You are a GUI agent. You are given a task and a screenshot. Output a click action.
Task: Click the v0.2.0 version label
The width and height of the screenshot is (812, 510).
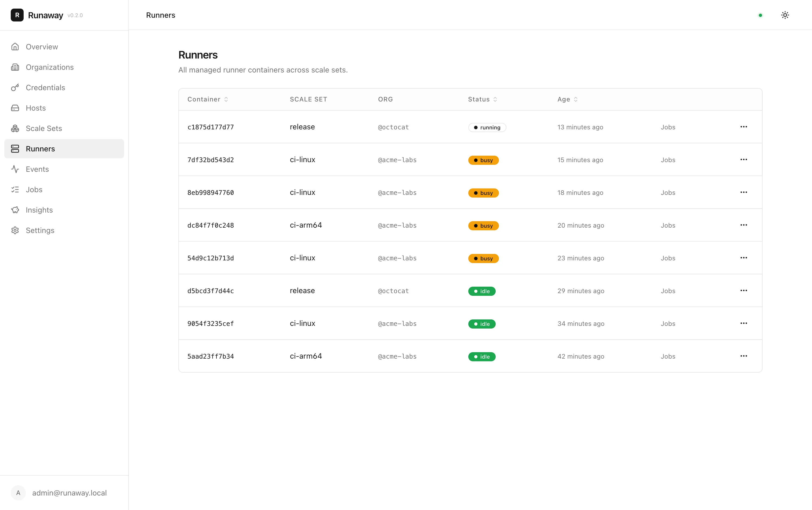(x=75, y=15)
